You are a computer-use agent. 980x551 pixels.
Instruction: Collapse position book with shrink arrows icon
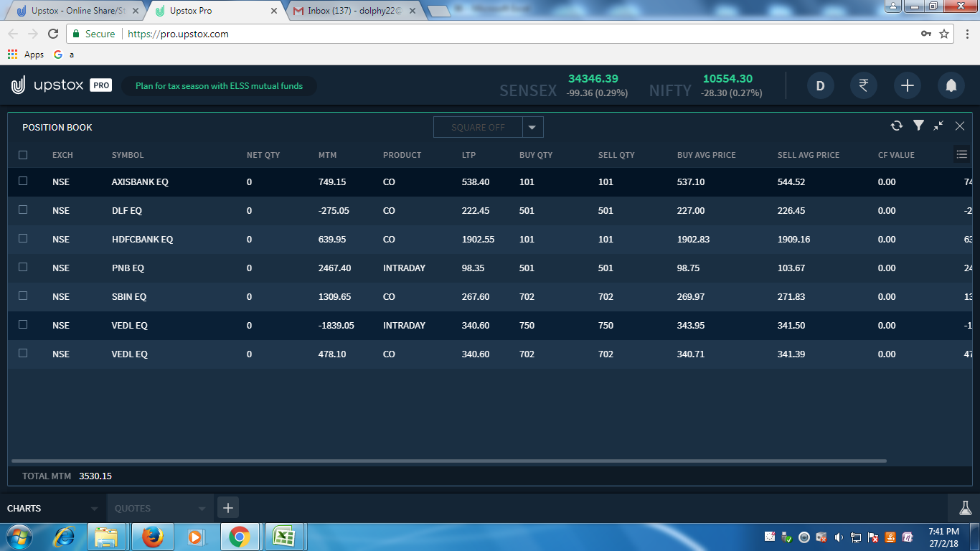point(938,126)
